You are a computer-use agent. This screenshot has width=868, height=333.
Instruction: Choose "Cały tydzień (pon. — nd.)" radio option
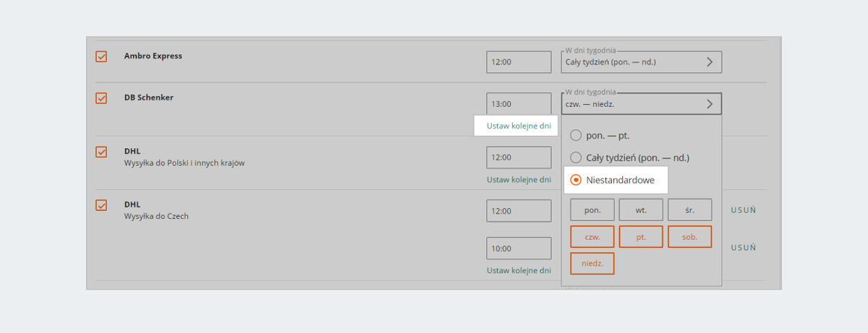pyautogui.click(x=576, y=157)
